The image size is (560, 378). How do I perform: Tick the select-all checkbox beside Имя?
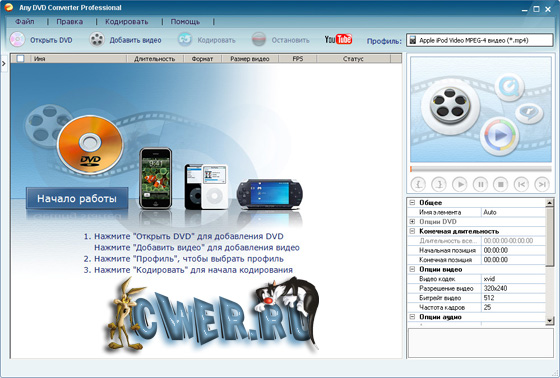tap(20, 59)
